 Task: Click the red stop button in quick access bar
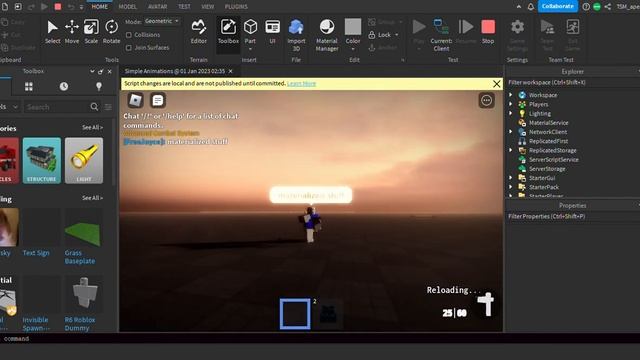[x=58, y=7]
